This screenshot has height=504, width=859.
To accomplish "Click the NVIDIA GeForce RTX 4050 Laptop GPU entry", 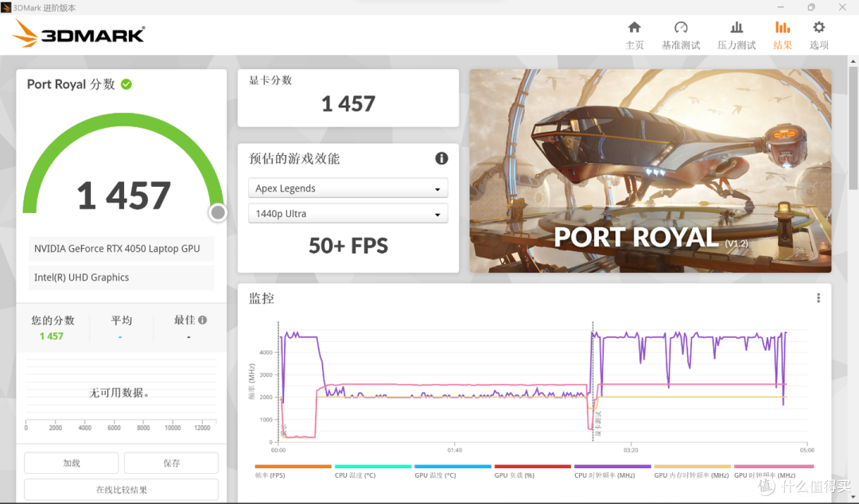I will [x=121, y=249].
